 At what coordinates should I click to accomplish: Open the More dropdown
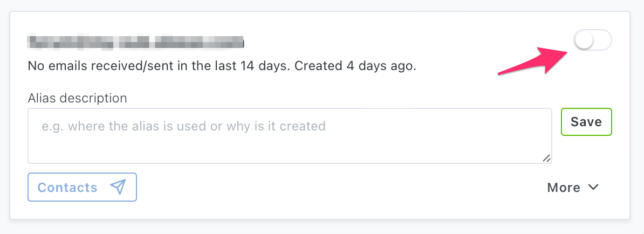573,188
